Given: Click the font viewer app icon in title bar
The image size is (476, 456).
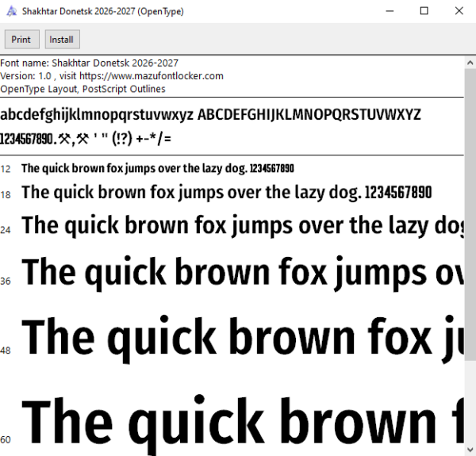Looking at the screenshot, I should (12, 12).
